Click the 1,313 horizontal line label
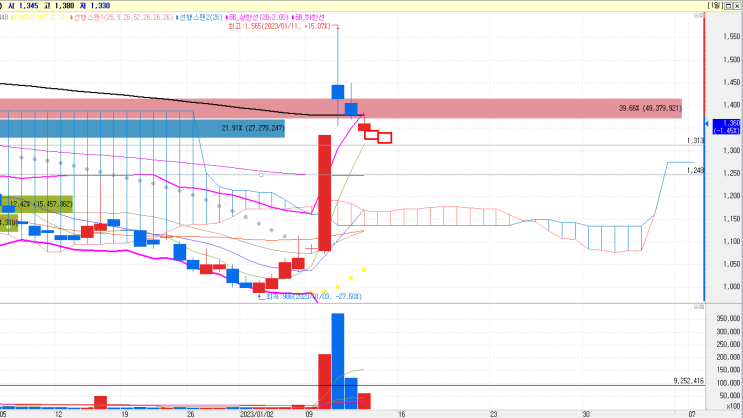Image resolution: width=743 pixels, height=418 pixels. pyautogui.click(x=695, y=141)
